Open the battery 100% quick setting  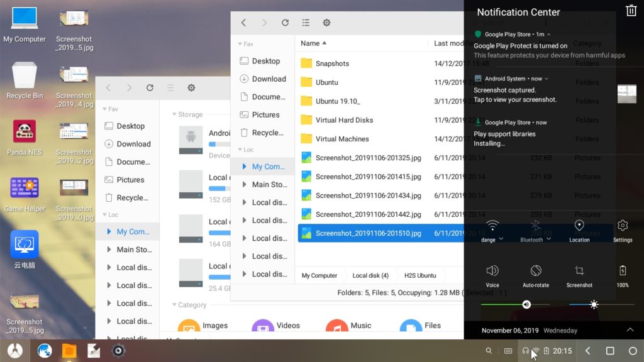623,276
